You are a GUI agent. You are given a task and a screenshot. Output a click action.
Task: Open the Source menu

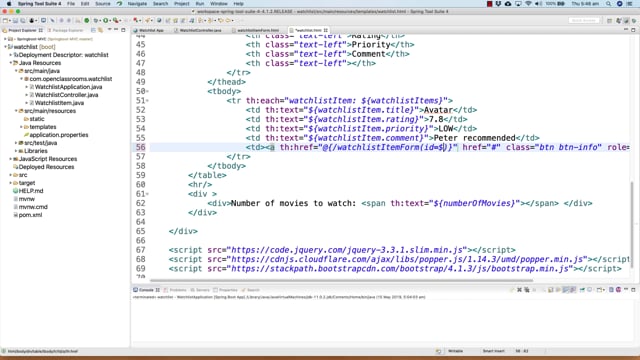102,4
